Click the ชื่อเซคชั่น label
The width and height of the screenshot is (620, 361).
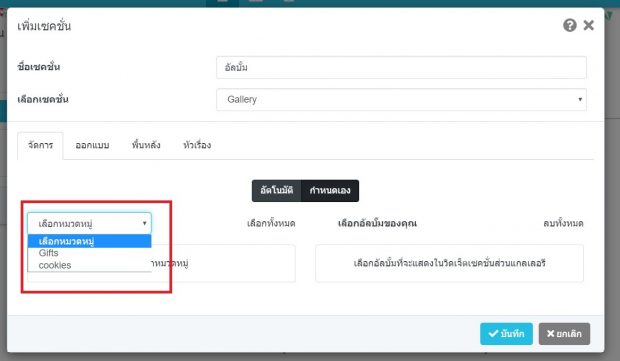(x=39, y=67)
